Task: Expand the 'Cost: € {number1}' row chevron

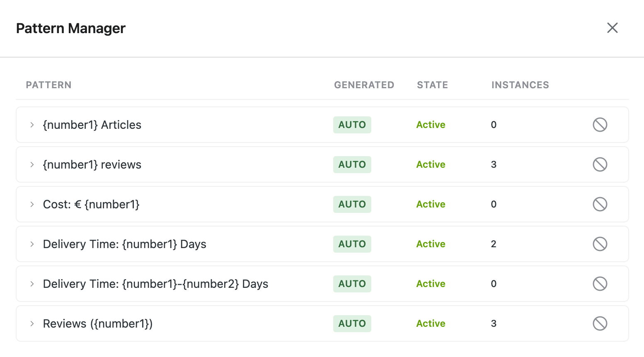Action: click(x=32, y=204)
